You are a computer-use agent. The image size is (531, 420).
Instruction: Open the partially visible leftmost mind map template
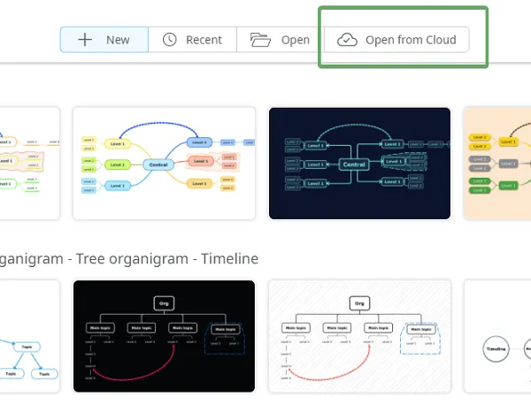pyautogui.click(x=29, y=164)
